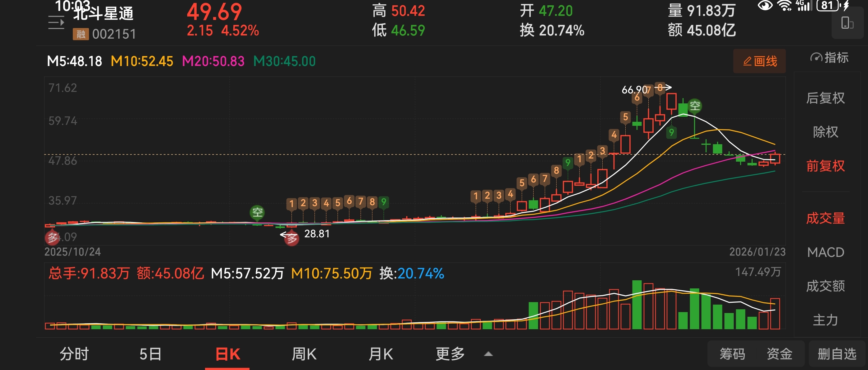Image resolution: width=868 pixels, height=370 pixels.
Task: Open the 画线 draw line tool
Action: [759, 61]
